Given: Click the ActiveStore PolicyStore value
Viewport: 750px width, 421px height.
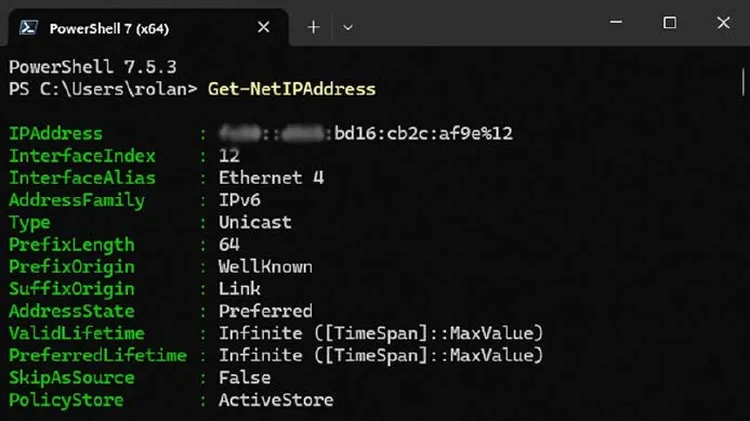Looking at the screenshot, I should click(x=275, y=400).
